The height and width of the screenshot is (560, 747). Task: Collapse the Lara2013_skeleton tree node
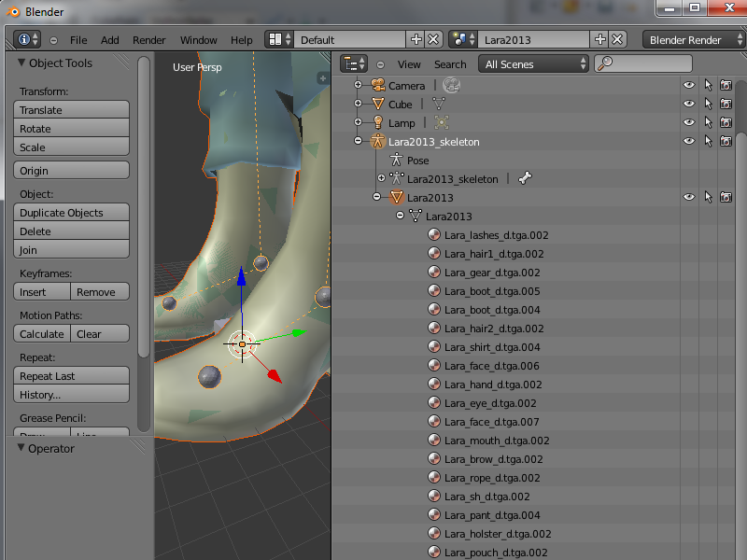pyautogui.click(x=358, y=141)
